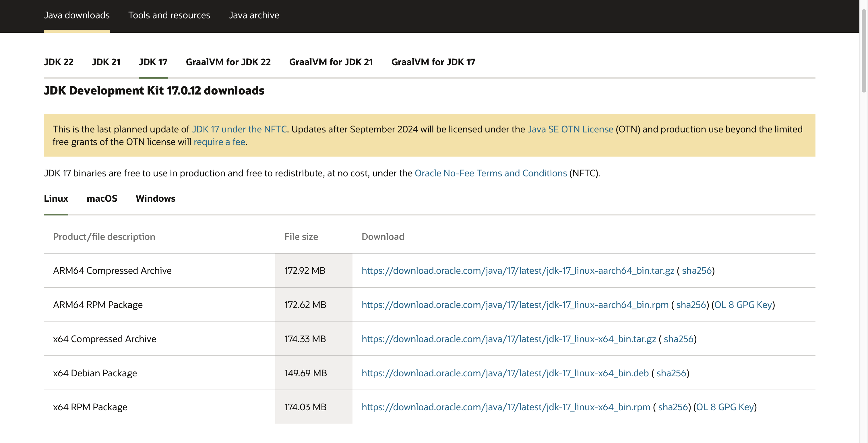Click 'x64 Debian Package' description cell

pyautogui.click(x=159, y=373)
